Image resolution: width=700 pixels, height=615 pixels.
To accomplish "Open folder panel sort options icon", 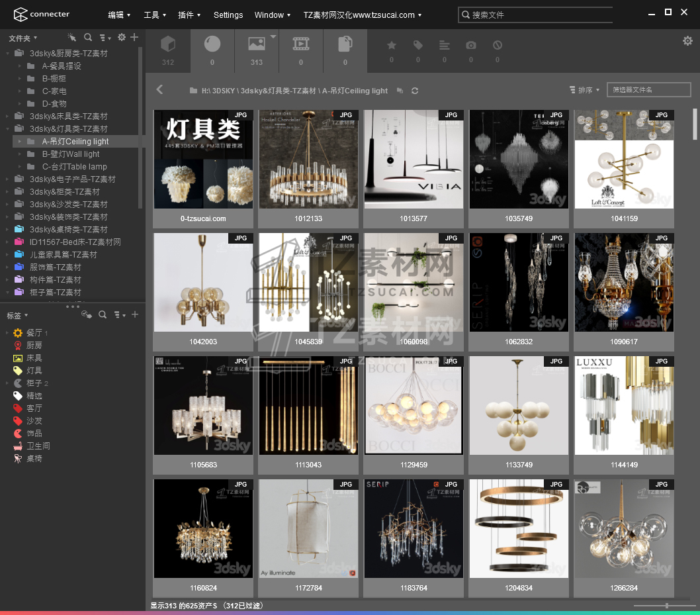I will [105, 38].
